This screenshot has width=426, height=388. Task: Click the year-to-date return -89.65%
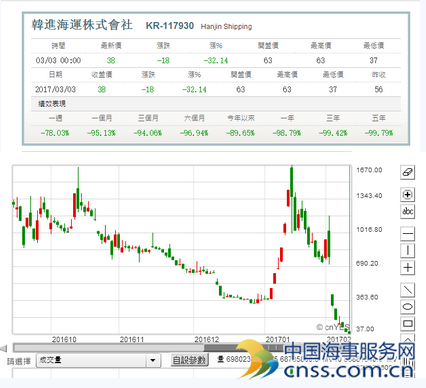pyautogui.click(x=240, y=133)
